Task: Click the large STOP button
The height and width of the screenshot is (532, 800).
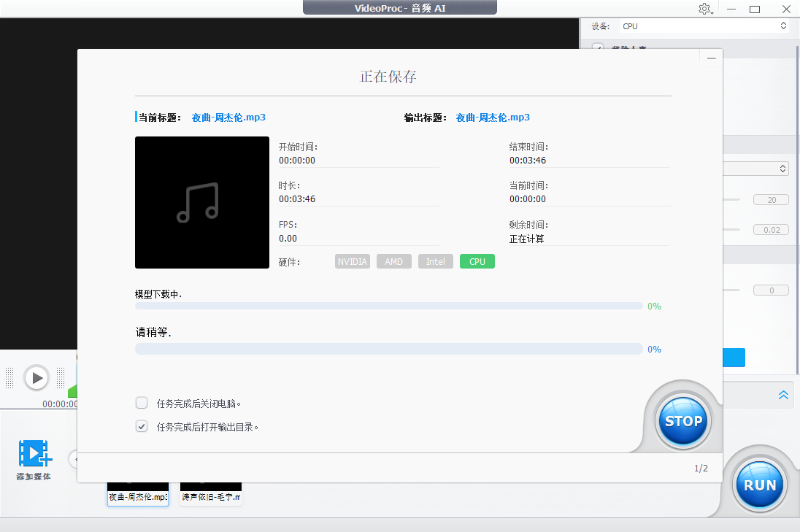Action: coord(682,421)
